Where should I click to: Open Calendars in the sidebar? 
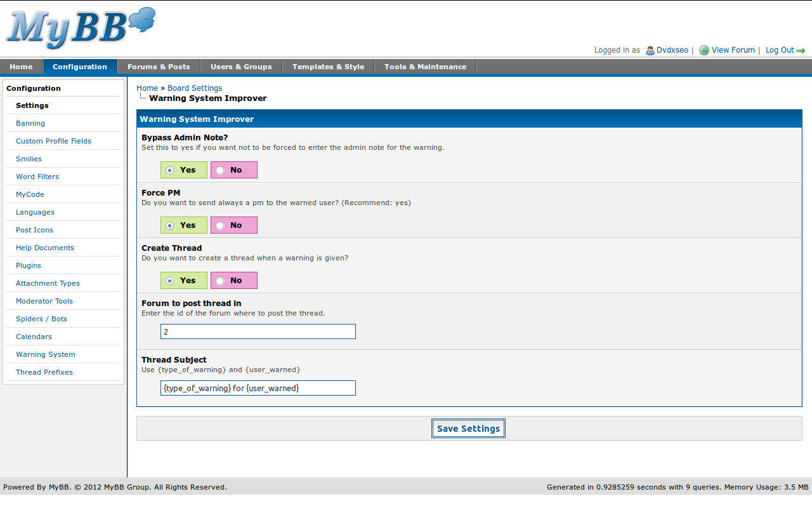point(34,337)
